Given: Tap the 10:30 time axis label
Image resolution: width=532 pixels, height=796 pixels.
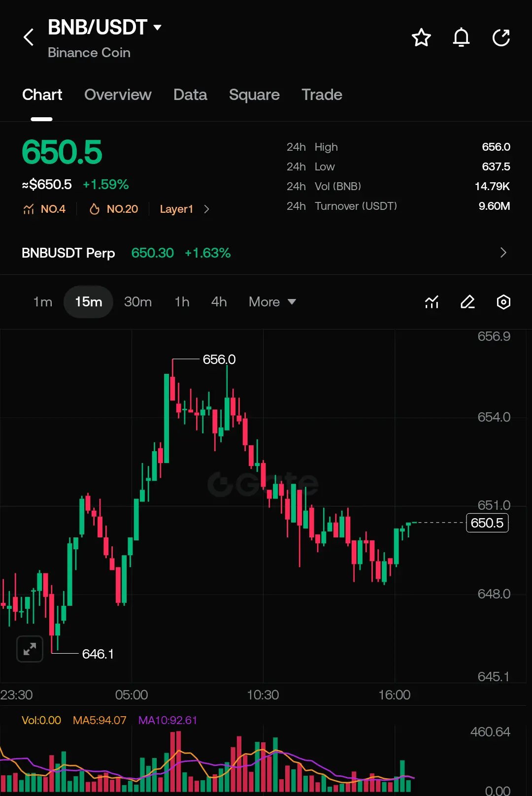Looking at the screenshot, I should tap(263, 695).
